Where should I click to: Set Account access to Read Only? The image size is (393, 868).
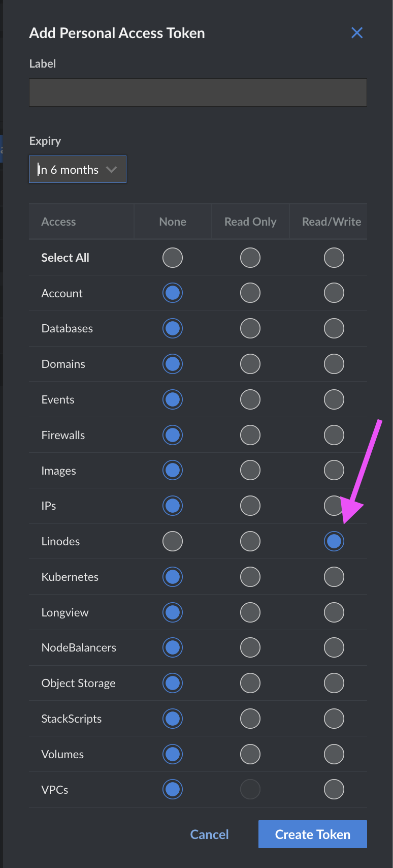250,293
